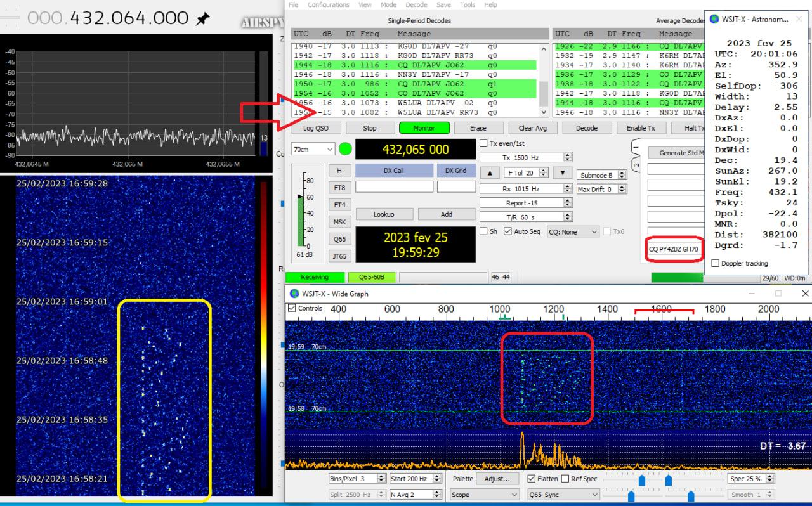Open the Q65_Sync dropdown
The image size is (812, 506).
coord(561,495)
